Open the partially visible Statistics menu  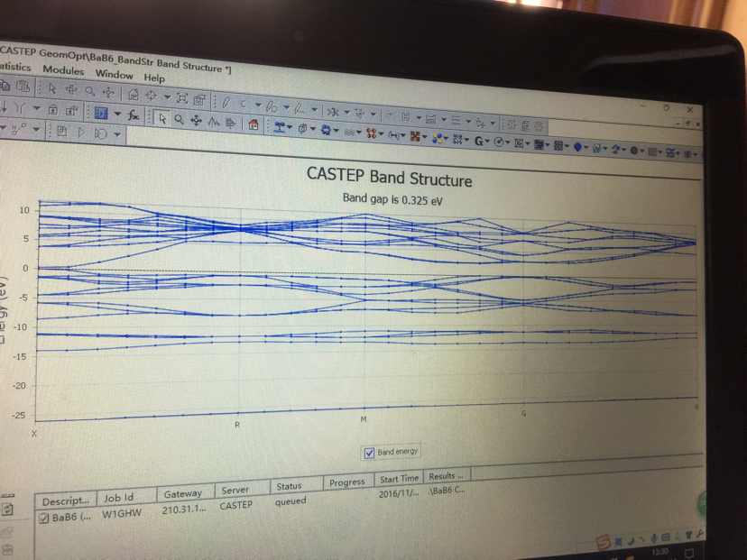pos(14,66)
